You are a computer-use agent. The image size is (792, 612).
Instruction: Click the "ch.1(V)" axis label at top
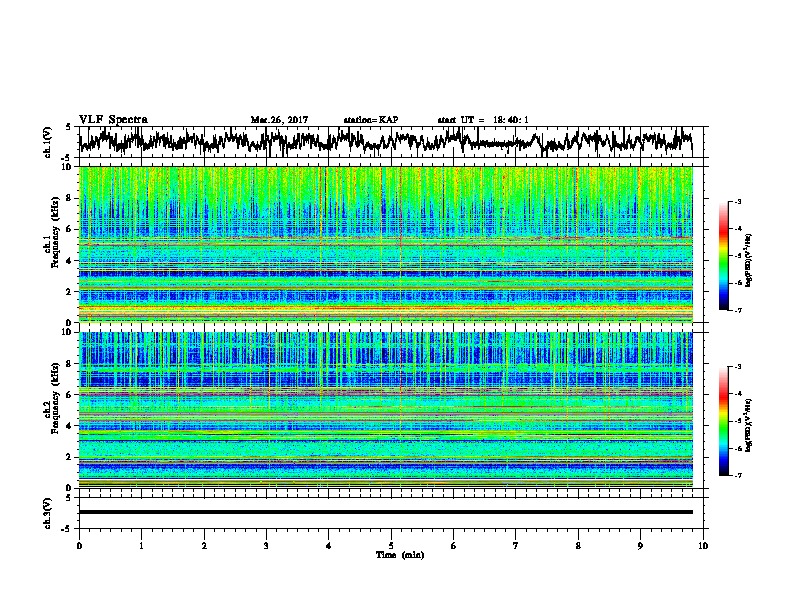click(x=48, y=142)
